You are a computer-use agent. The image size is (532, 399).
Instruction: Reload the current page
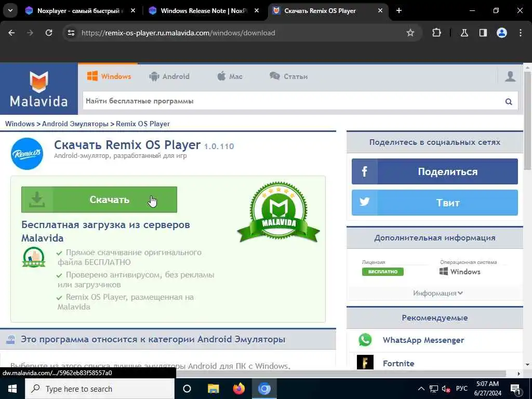tap(49, 33)
